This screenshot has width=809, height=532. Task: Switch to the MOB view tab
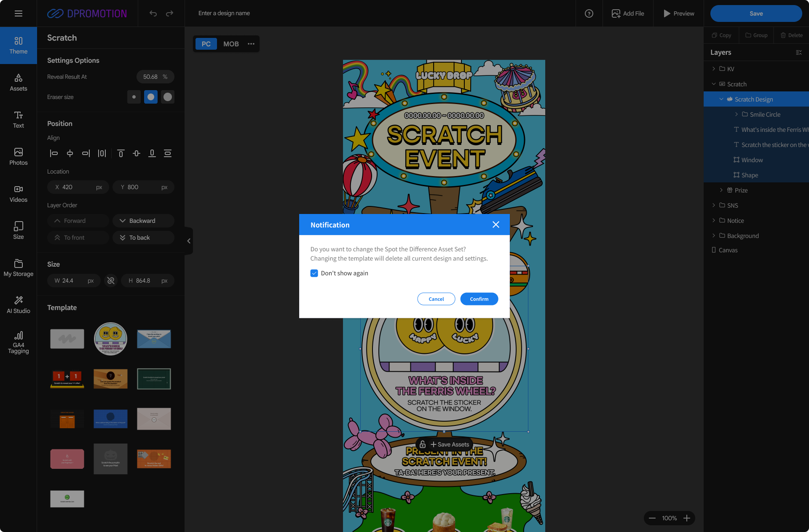[231, 44]
